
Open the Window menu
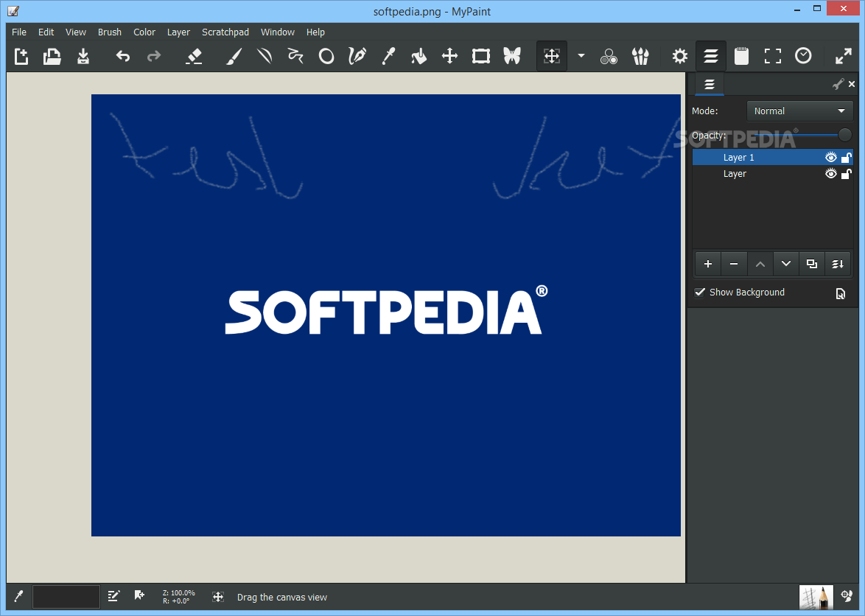278,32
